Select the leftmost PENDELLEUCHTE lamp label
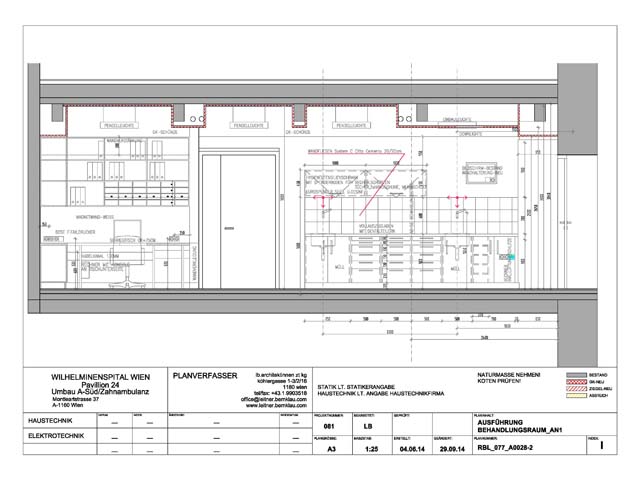 (119, 125)
